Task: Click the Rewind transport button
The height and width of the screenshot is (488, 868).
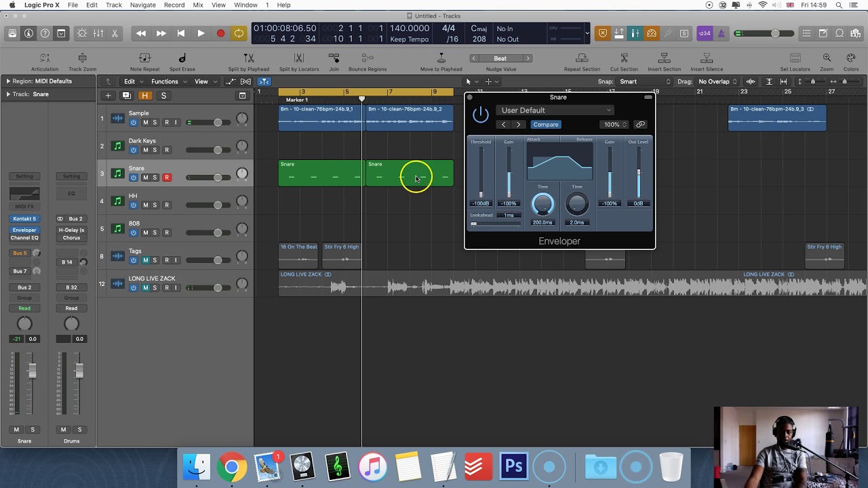Action: coord(141,33)
